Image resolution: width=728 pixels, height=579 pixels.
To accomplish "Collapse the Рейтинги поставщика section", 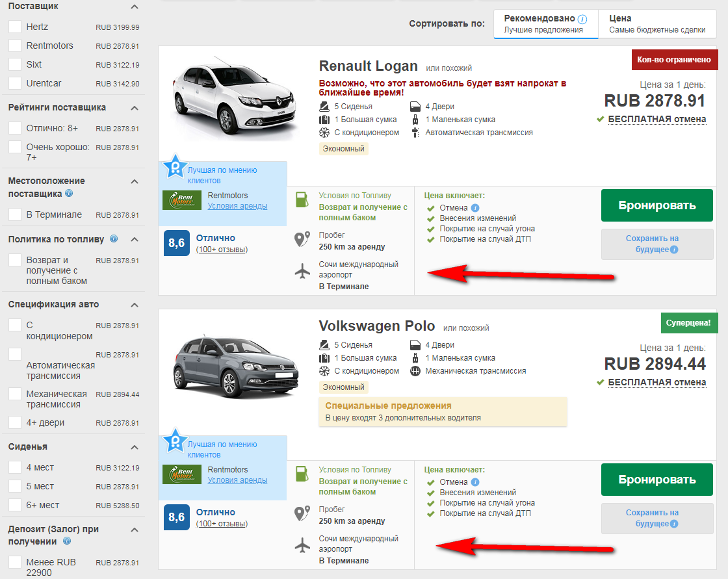I will click(x=135, y=108).
